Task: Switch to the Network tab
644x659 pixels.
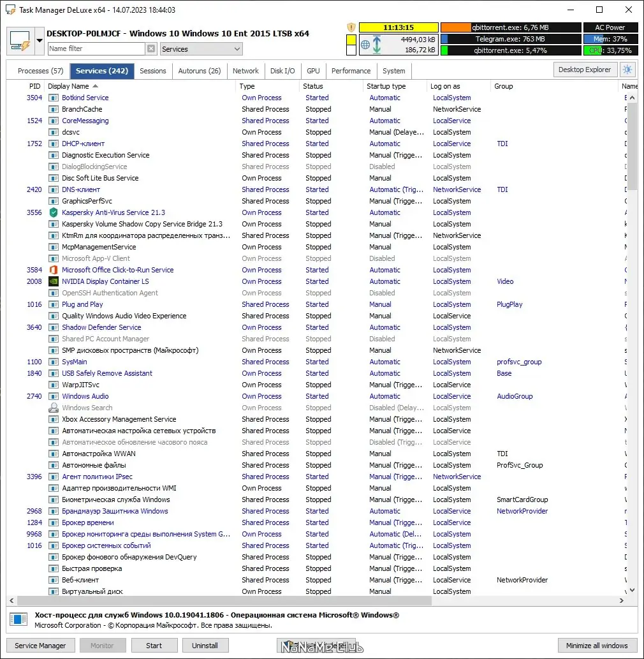Action: point(245,71)
